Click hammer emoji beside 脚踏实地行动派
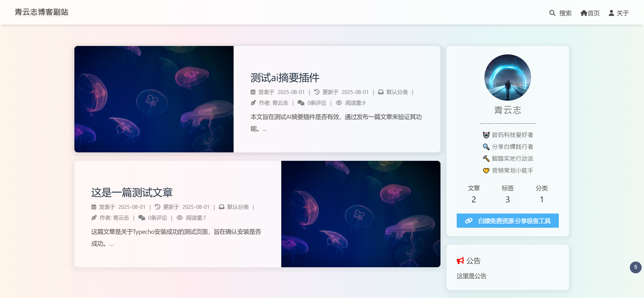The image size is (644, 298). click(486, 158)
